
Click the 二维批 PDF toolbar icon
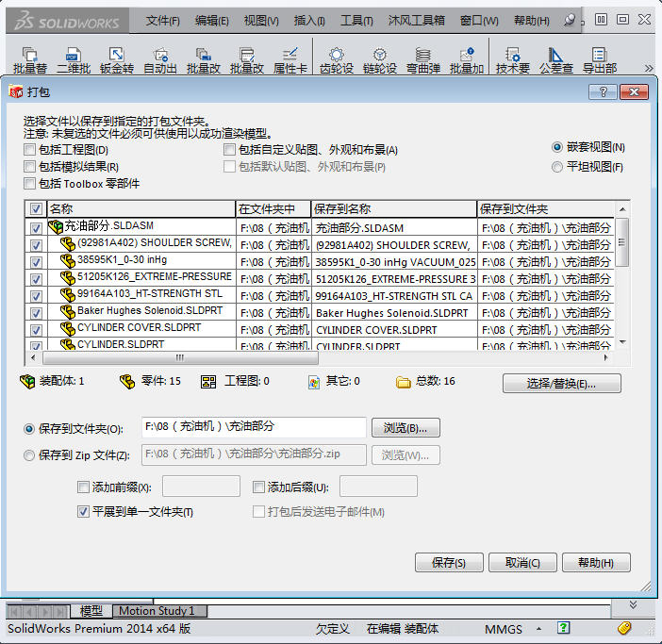[73, 60]
